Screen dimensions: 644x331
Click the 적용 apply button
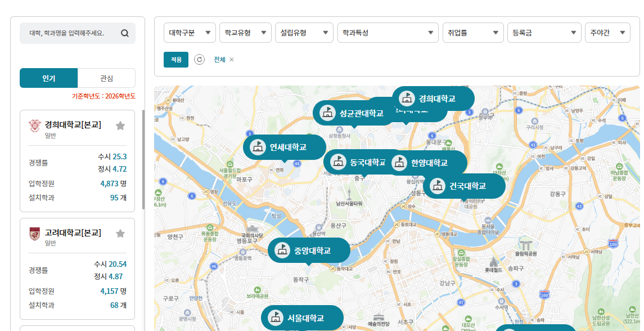coord(176,60)
